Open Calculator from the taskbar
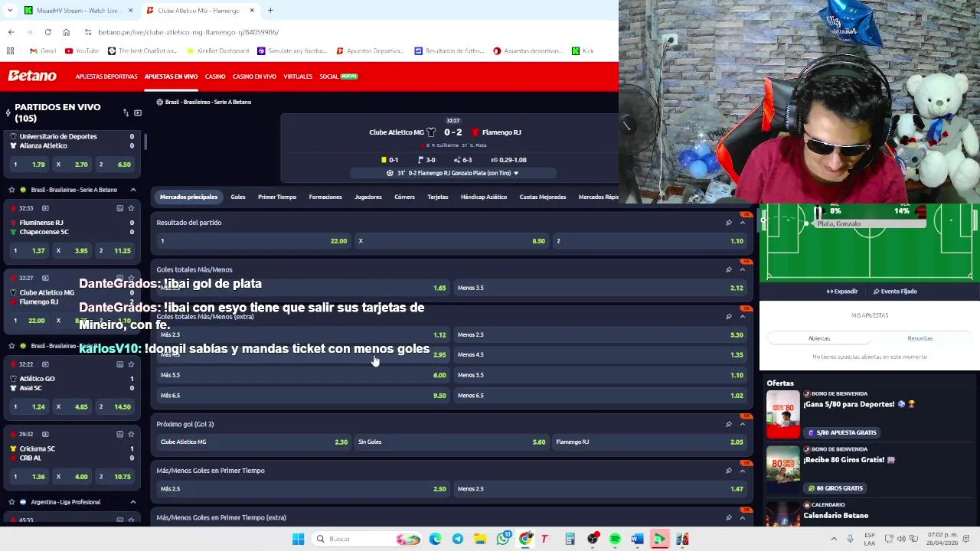Screen dimensions: 980x551 [x=570, y=539]
